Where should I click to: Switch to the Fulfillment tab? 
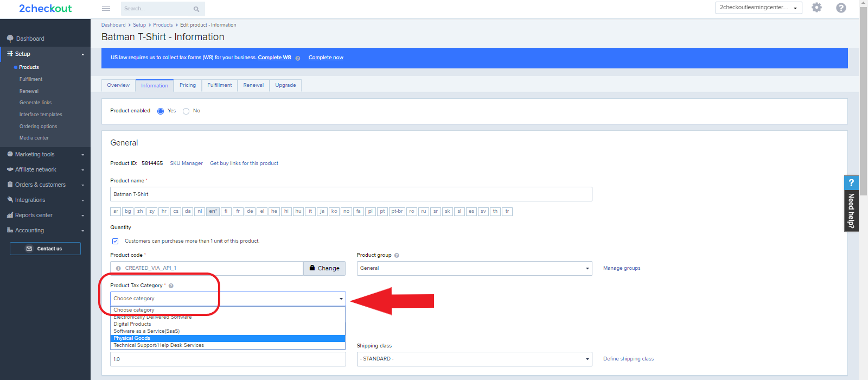point(220,85)
